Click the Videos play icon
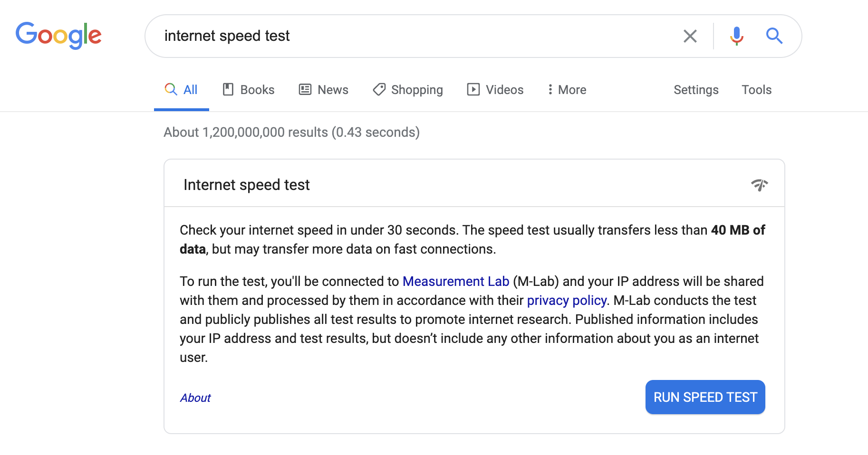 [473, 89]
